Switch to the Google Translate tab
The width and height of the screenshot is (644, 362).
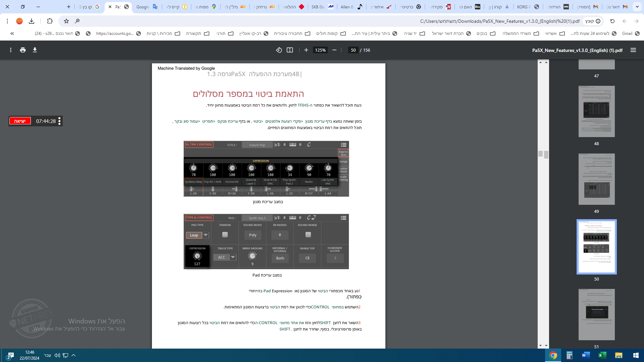coord(147,7)
